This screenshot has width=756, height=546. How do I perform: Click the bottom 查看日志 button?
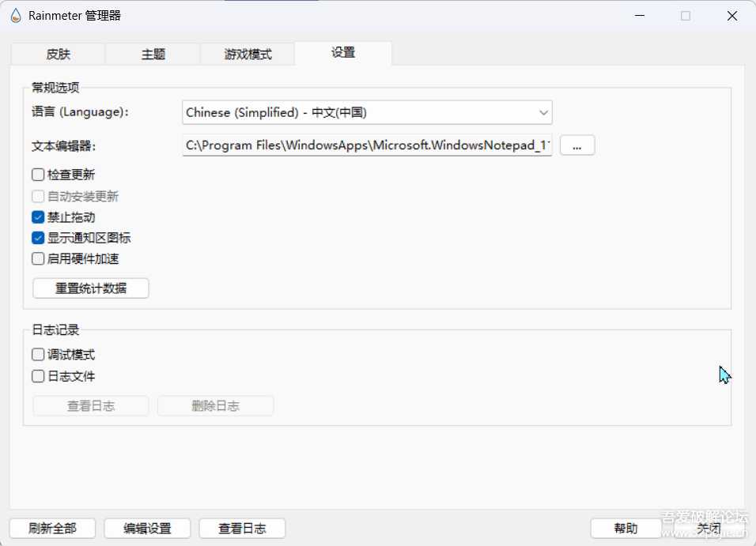242,528
